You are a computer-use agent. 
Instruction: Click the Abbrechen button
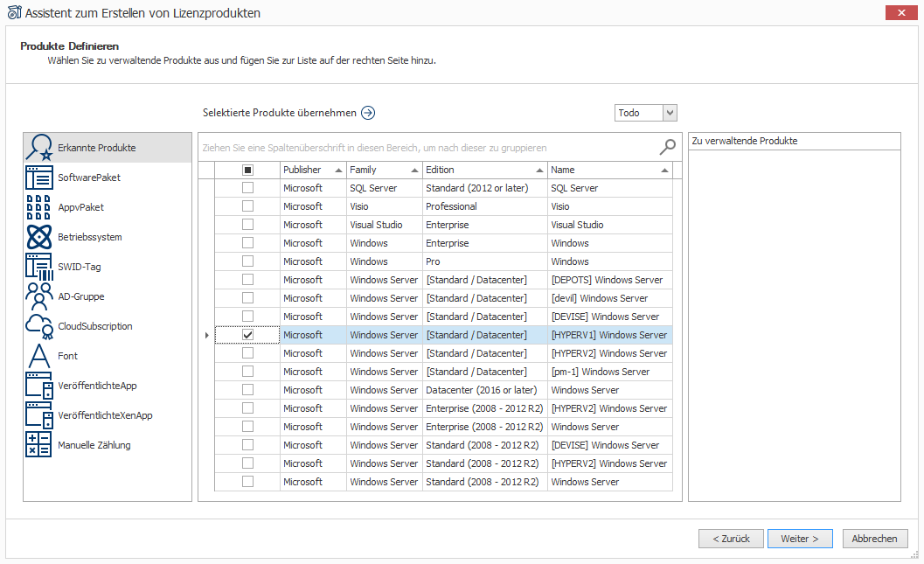(874, 539)
